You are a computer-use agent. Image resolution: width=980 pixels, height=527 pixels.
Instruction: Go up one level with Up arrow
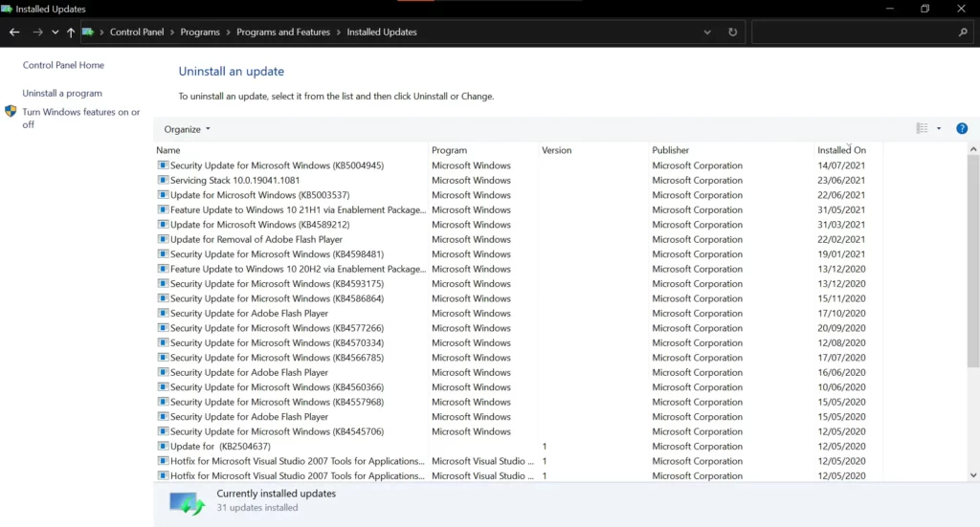pos(71,32)
